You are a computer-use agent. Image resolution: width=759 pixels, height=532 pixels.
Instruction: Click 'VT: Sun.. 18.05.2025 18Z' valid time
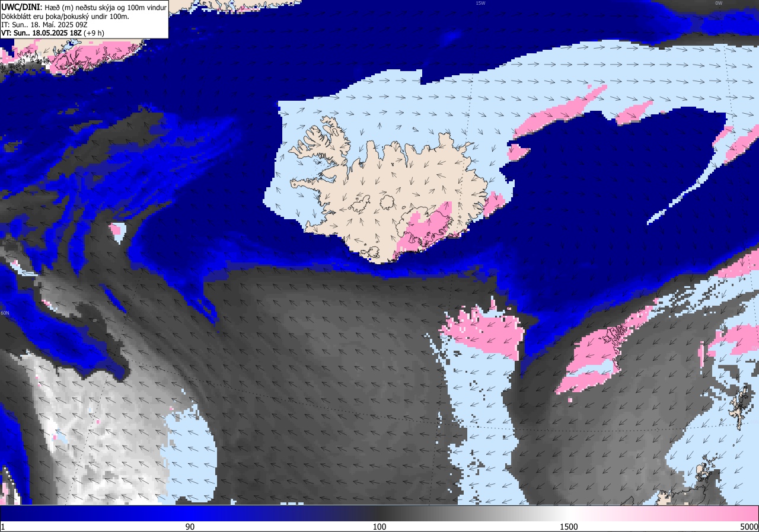[x=42, y=33]
